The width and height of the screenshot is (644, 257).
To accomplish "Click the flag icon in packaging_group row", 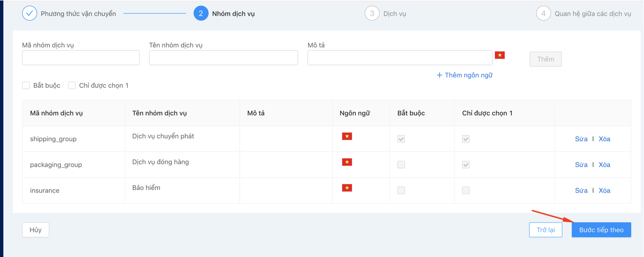I will (x=347, y=162).
